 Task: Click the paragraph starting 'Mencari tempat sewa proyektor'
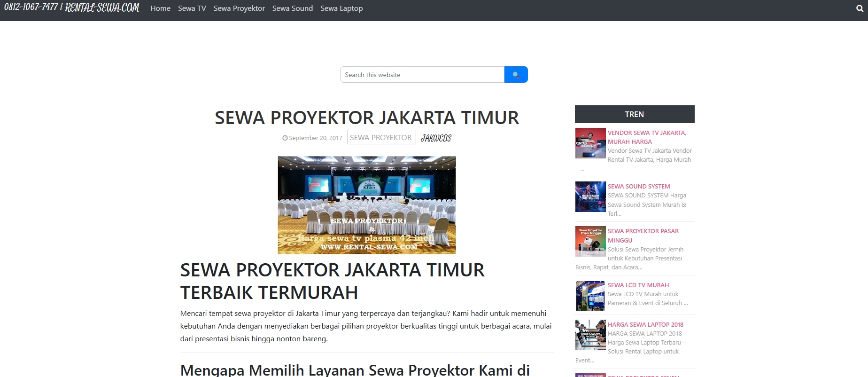click(366, 326)
